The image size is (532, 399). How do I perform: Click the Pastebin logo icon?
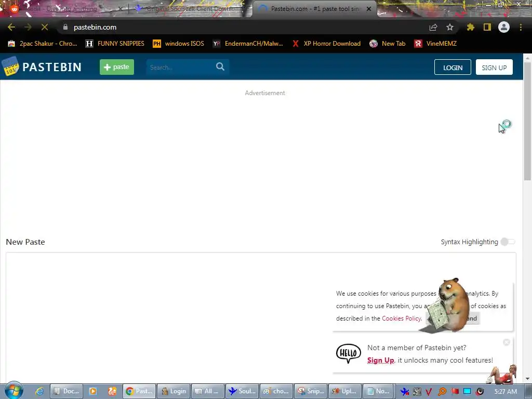pos(10,66)
